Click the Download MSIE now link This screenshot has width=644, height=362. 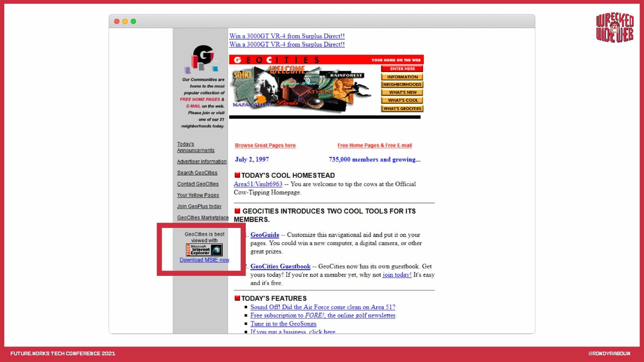204,260
